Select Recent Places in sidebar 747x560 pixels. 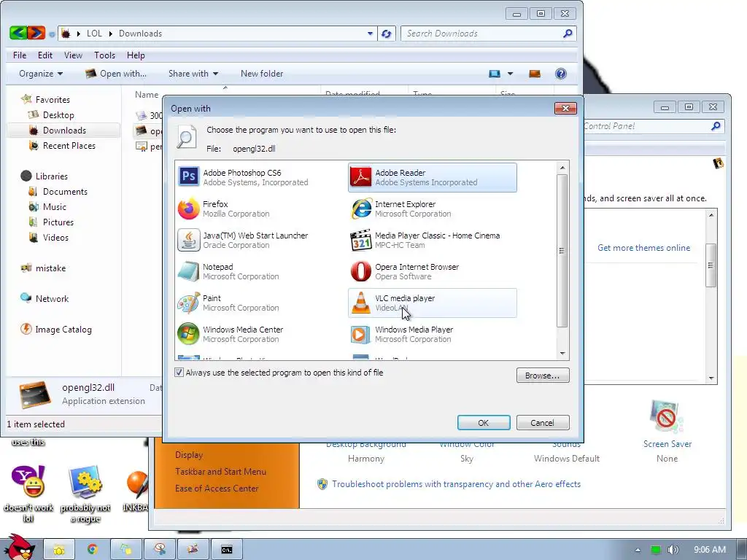[x=69, y=146]
